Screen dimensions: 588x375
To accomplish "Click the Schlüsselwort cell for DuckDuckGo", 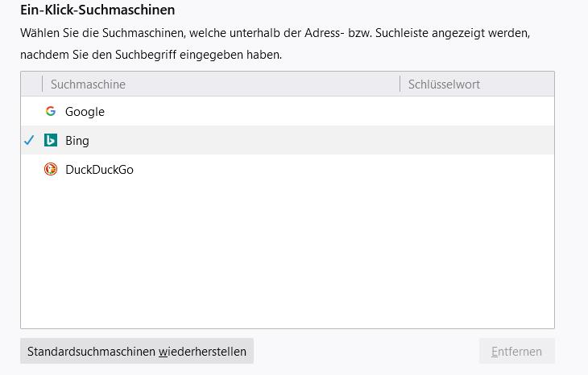I will (475, 169).
